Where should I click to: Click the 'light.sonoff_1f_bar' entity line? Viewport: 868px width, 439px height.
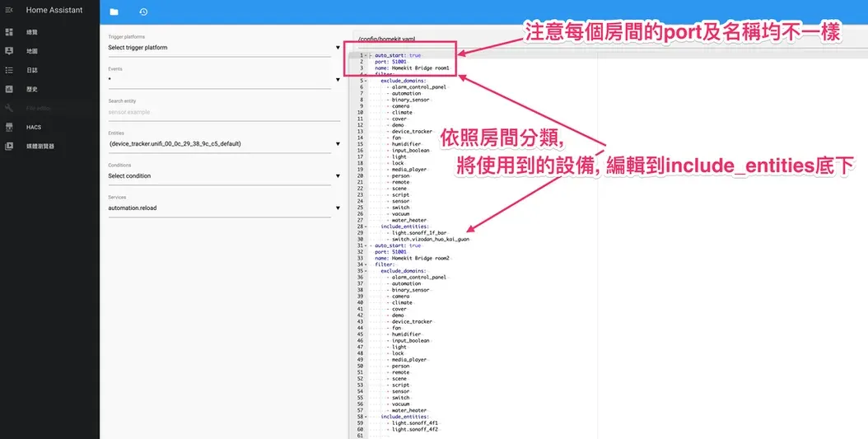point(419,233)
